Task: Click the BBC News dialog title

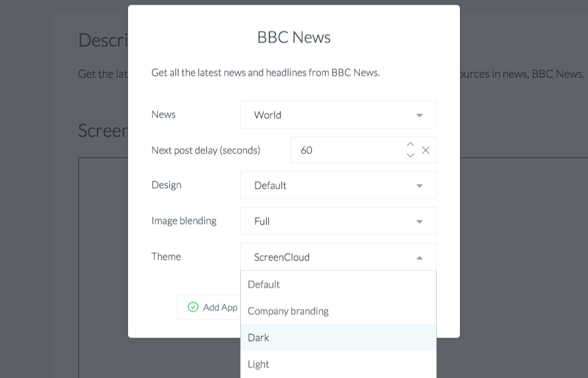Action: pyautogui.click(x=294, y=37)
